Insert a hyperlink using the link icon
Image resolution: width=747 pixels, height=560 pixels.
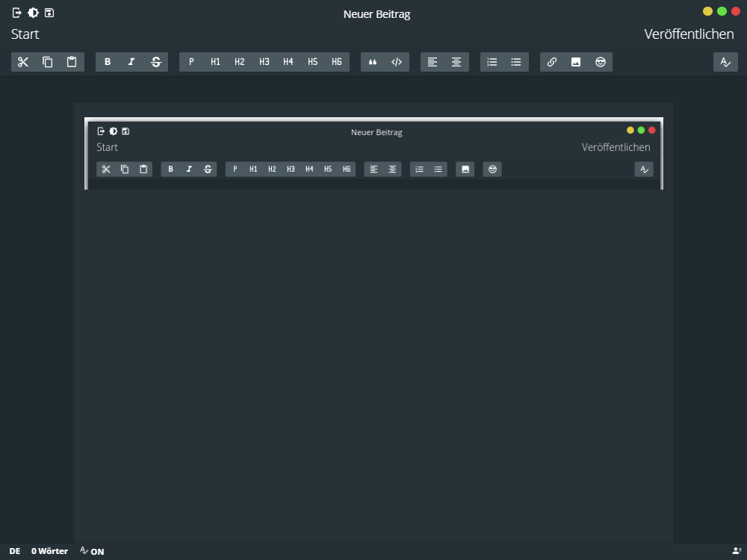[552, 62]
